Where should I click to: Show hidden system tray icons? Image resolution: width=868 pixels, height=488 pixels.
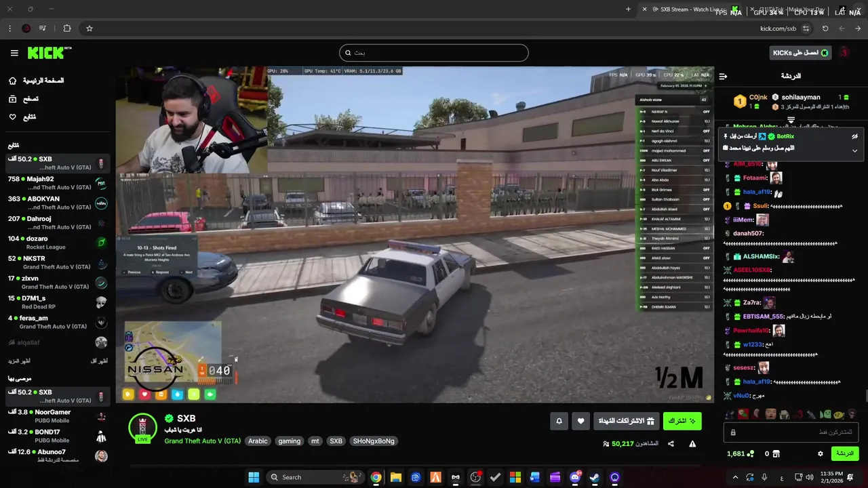[x=735, y=477]
